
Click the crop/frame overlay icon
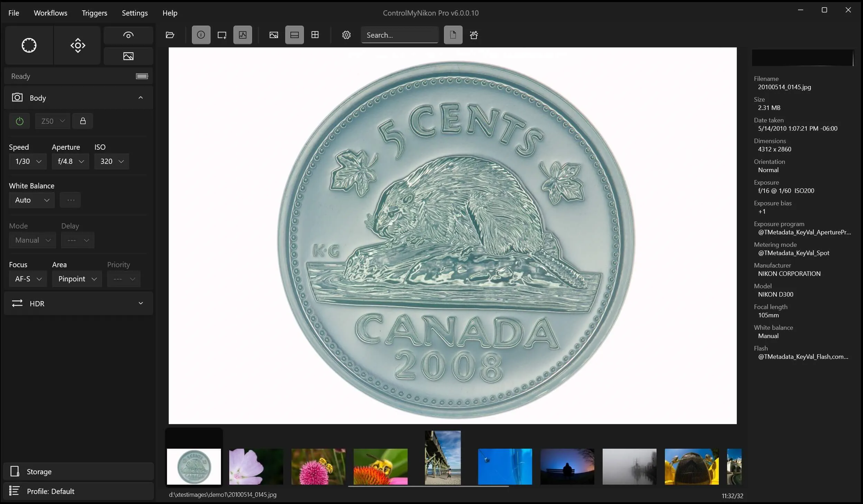pos(222,35)
